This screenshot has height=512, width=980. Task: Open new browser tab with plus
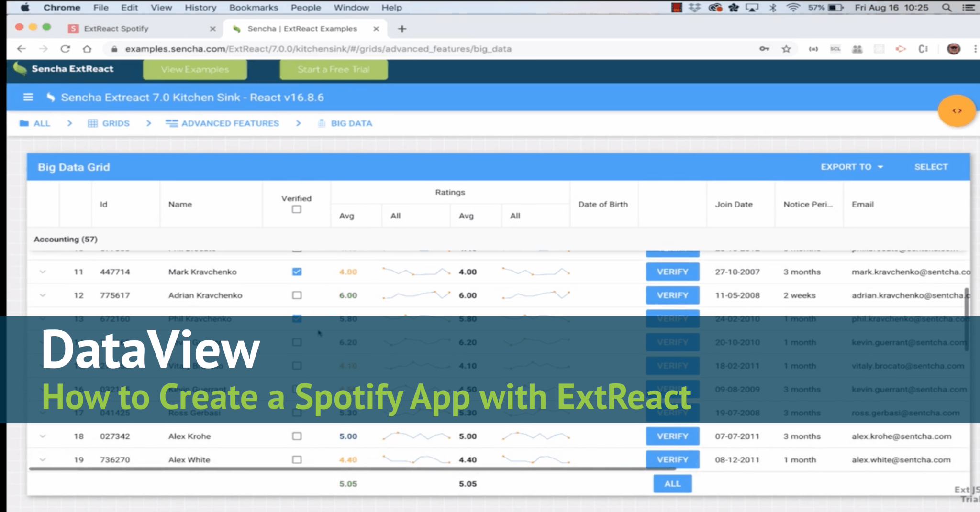402,29
